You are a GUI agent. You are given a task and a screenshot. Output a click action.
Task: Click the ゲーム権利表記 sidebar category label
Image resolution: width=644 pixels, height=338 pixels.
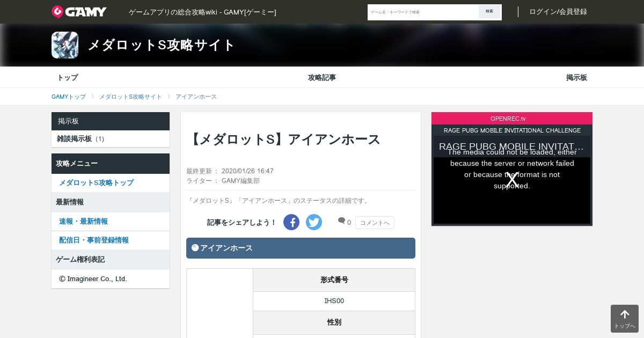[111, 260]
